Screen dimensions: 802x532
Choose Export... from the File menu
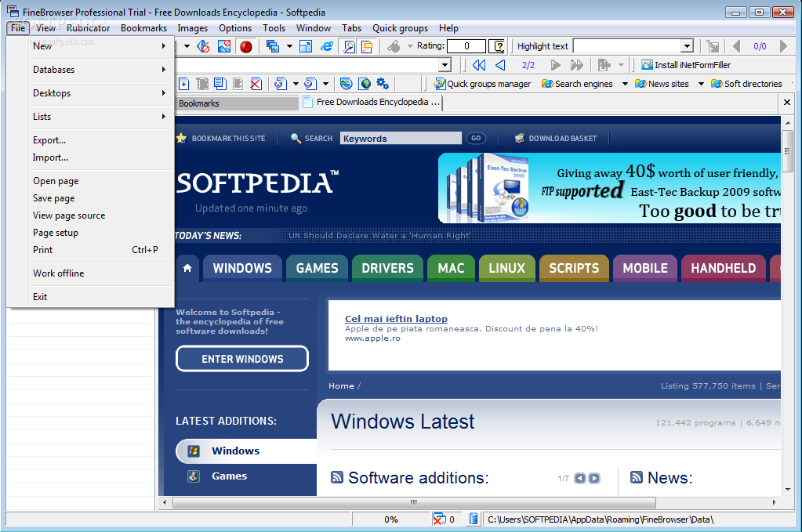tap(91, 140)
